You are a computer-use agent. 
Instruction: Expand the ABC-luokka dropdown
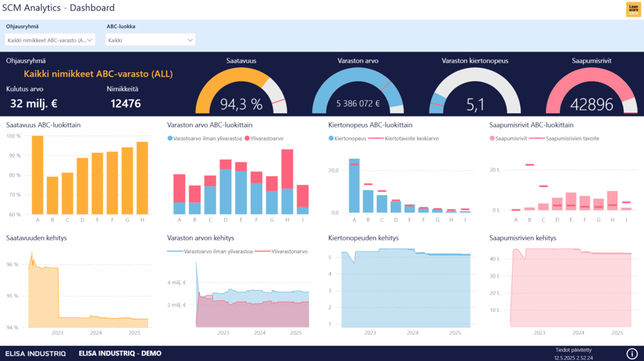pyautogui.click(x=151, y=40)
